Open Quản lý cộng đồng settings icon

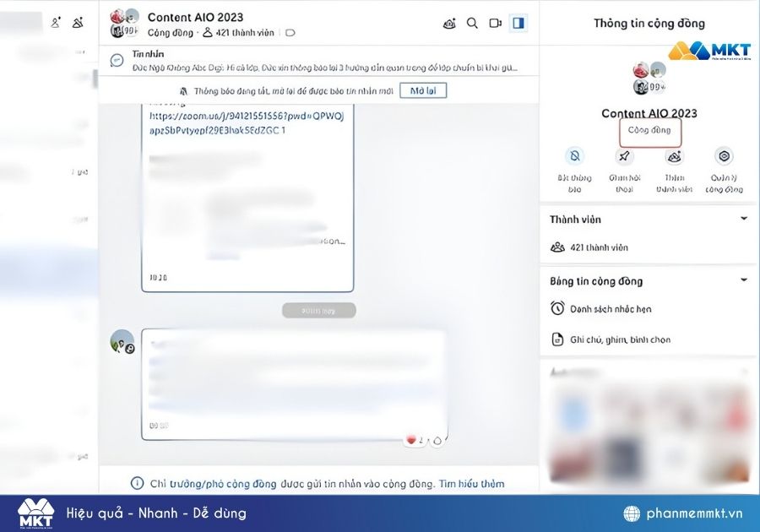point(723,156)
